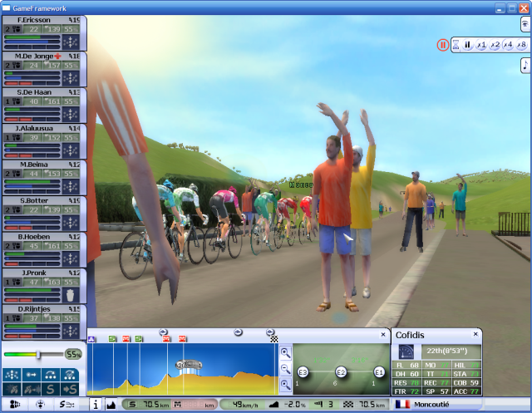
Task: Select group E3 on the gap map
Action: click(303, 372)
